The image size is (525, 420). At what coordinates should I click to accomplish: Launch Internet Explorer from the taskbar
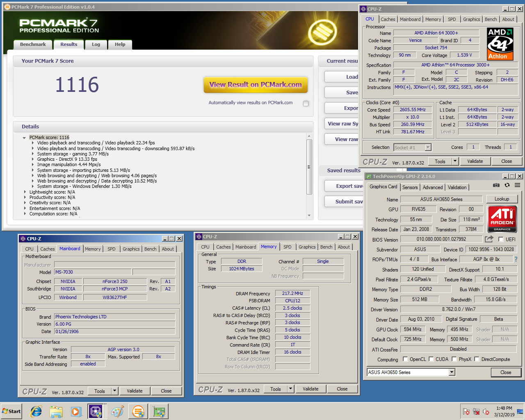[x=36, y=411]
